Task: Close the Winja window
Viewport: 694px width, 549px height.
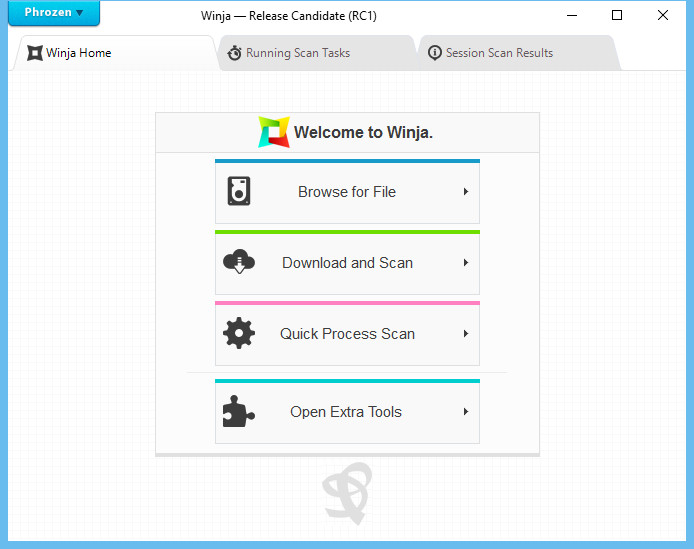Action: (x=663, y=15)
